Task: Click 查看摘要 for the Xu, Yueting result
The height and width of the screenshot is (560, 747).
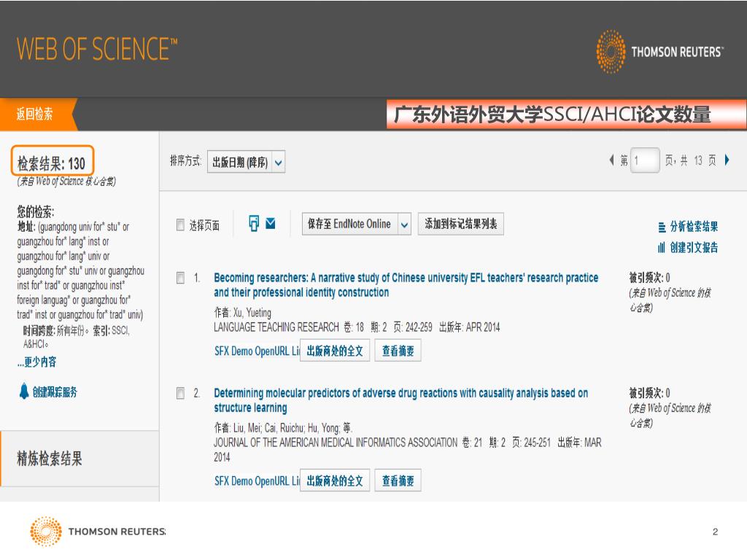Action: point(398,351)
